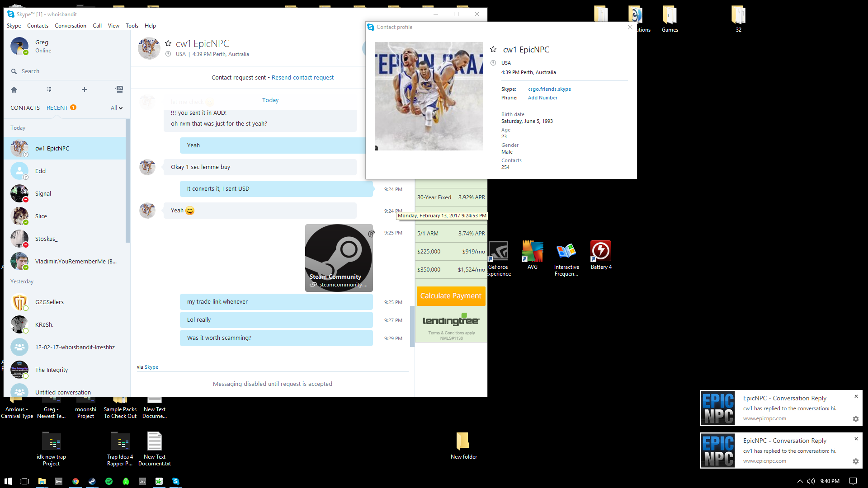Click the Skype search field
This screenshot has width=868, height=488.
tap(67, 71)
